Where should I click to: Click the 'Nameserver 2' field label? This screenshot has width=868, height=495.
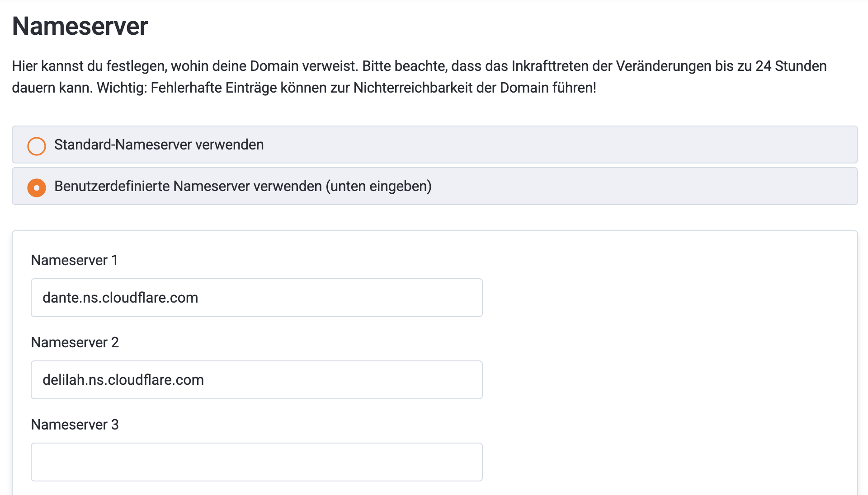click(x=75, y=342)
